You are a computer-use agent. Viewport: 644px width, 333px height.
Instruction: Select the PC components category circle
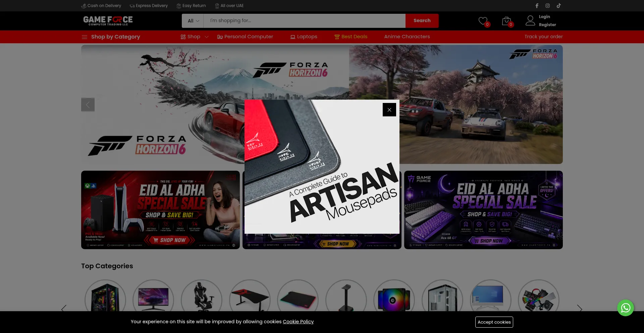click(539, 296)
